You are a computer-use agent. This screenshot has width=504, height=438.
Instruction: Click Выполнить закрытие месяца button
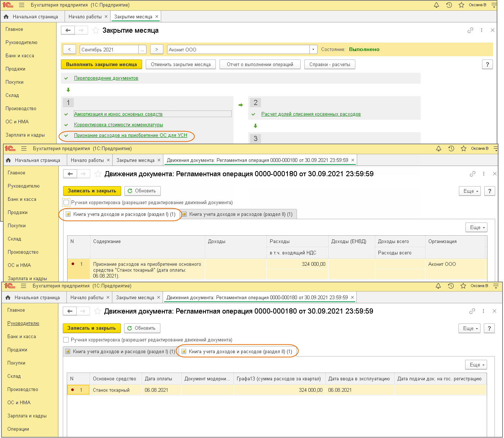101,64
